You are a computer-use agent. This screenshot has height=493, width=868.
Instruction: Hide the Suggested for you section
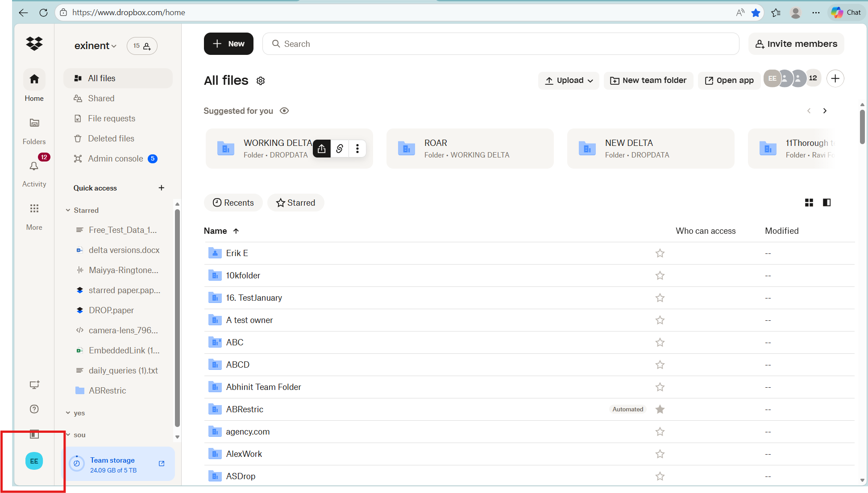pos(284,111)
